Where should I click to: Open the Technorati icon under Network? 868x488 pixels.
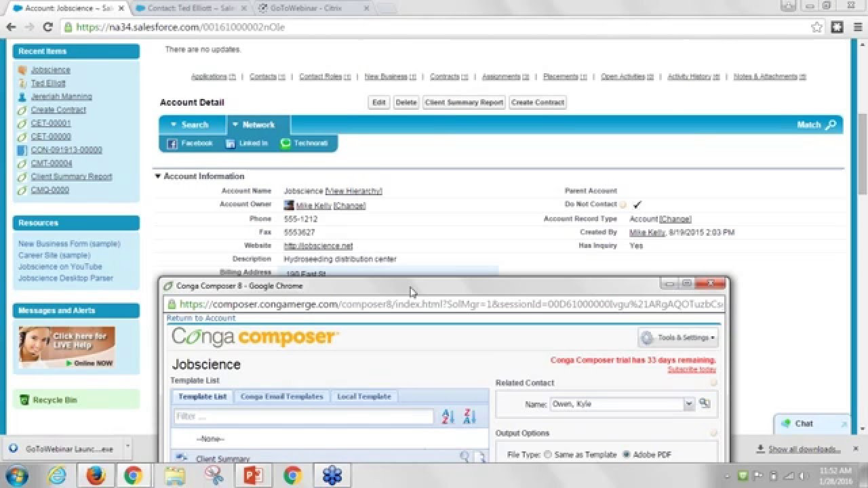pyautogui.click(x=285, y=143)
